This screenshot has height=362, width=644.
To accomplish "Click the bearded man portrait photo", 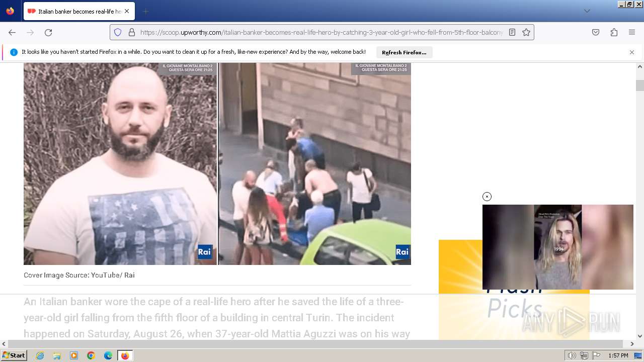I will (x=120, y=164).
